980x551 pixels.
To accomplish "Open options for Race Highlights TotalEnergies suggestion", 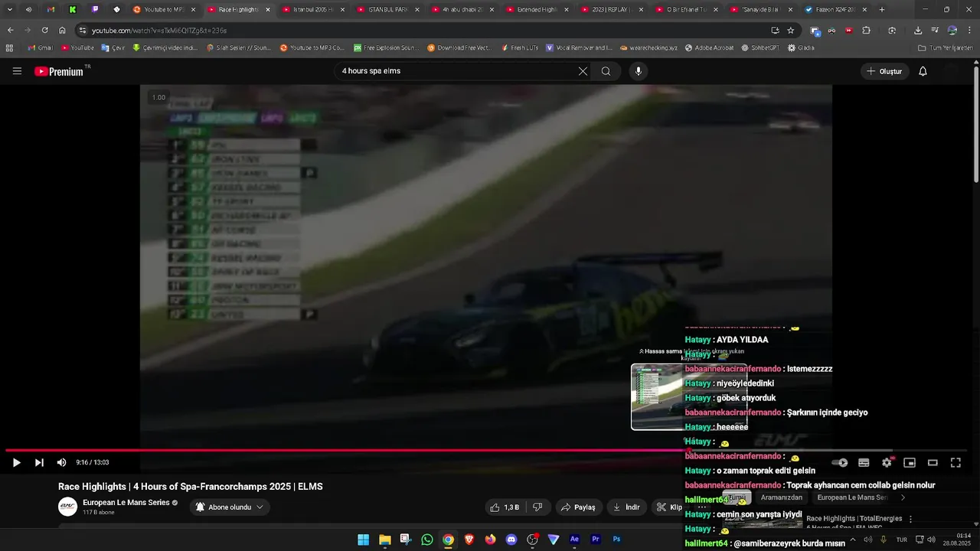I will tap(910, 519).
